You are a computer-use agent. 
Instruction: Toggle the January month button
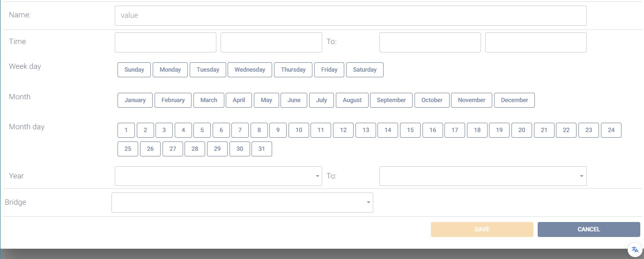135,100
